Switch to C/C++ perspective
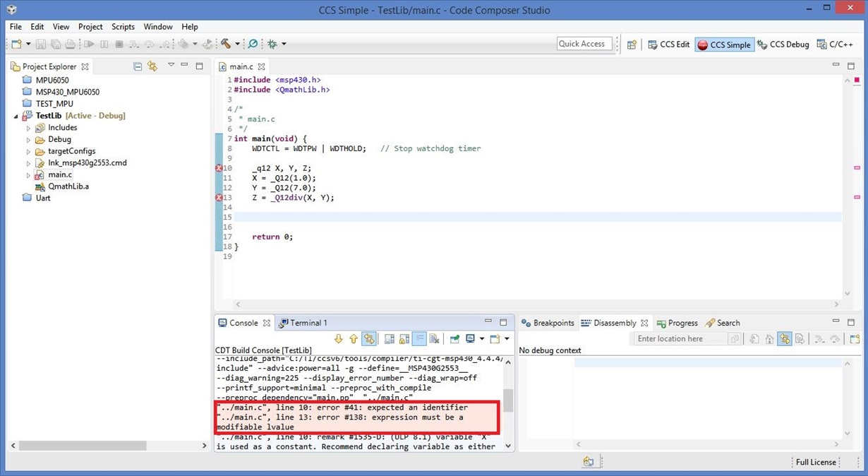The width and height of the screenshot is (868, 476). [x=835, y=44]
